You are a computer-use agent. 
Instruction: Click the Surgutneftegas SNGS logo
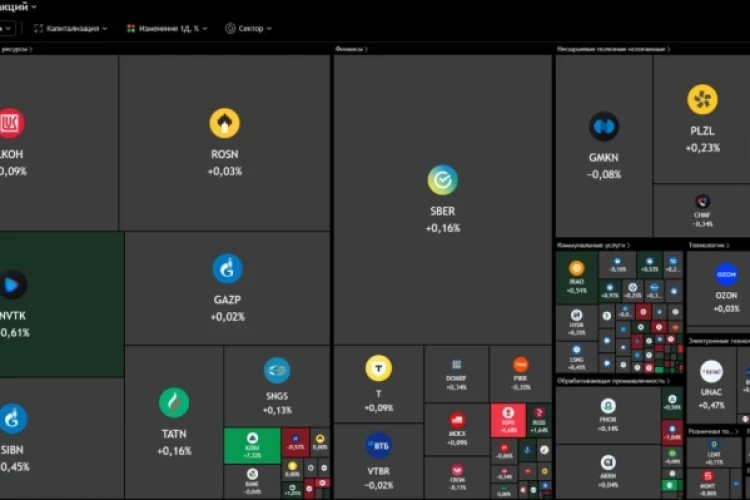point(277,370)
